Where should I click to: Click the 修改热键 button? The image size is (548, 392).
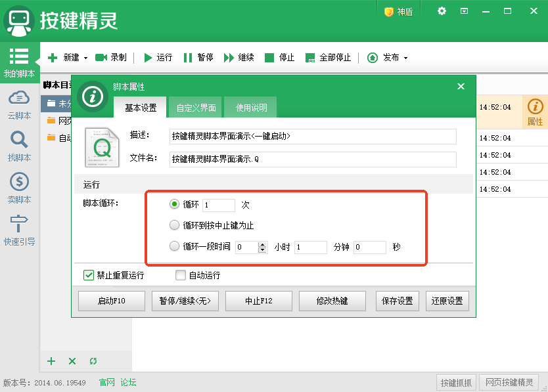(x=332, y=301)
